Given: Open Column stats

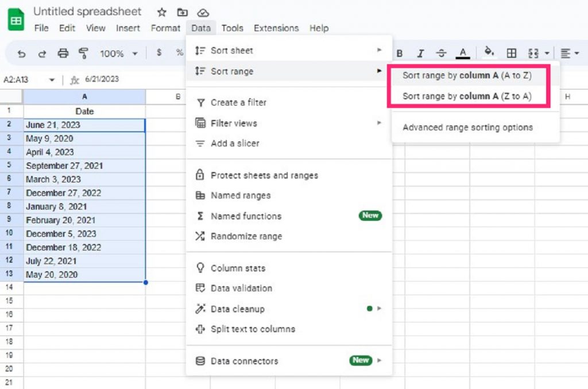Looking at the screenshot, I should (x=289, y=268).
